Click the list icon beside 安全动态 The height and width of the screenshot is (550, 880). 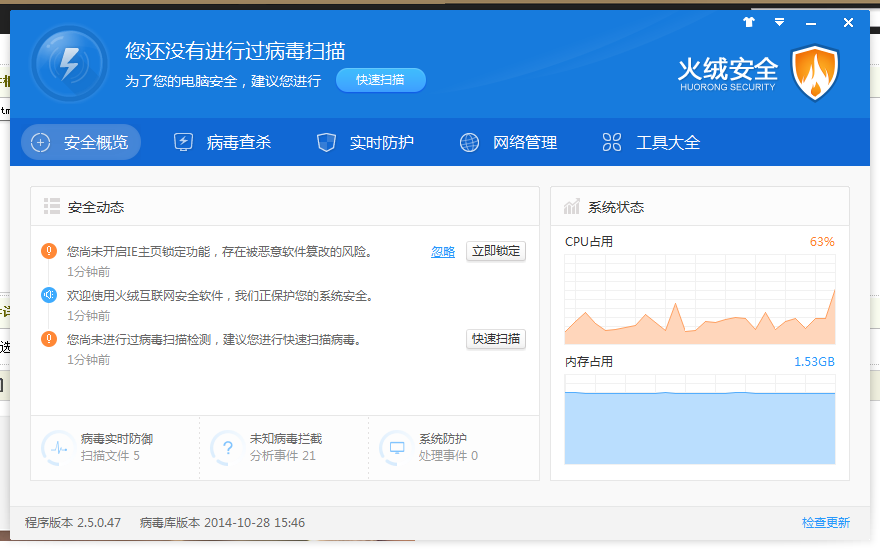pyautogui.click(x=52, y=206)
